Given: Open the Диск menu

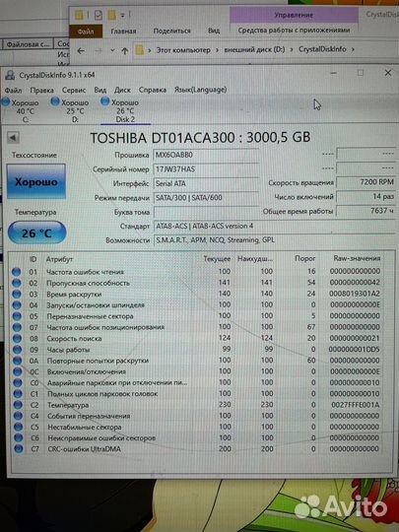Looking at the screenshot, I should pyautogui.click(x=122, y=90).
